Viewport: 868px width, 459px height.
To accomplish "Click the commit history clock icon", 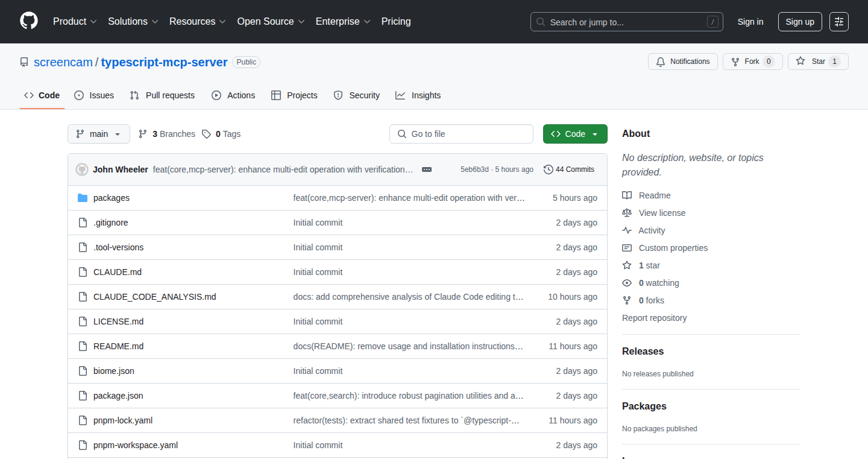I will tap(549, 169).
